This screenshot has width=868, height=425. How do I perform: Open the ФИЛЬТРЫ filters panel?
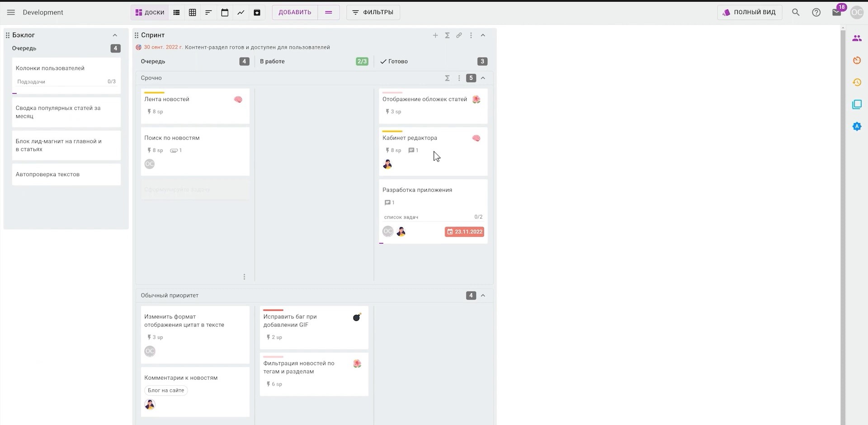click(373, 12)
